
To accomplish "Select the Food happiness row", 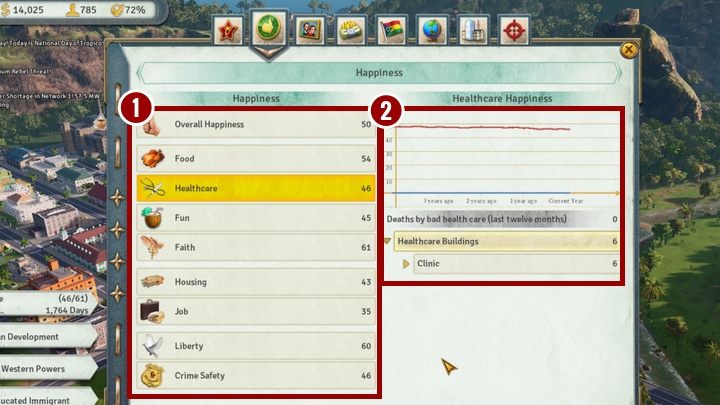I will click(x=255, y=159).
